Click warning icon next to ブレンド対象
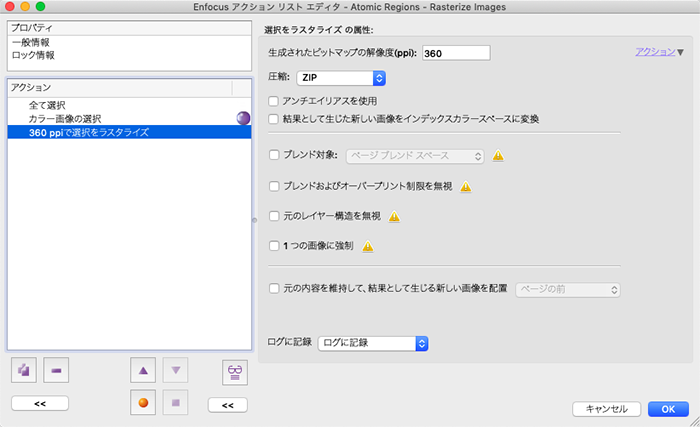The image size is (700, 427). 498,155
